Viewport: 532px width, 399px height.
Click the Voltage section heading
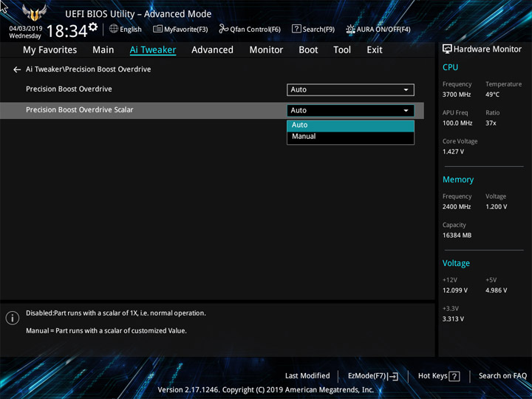456,263
